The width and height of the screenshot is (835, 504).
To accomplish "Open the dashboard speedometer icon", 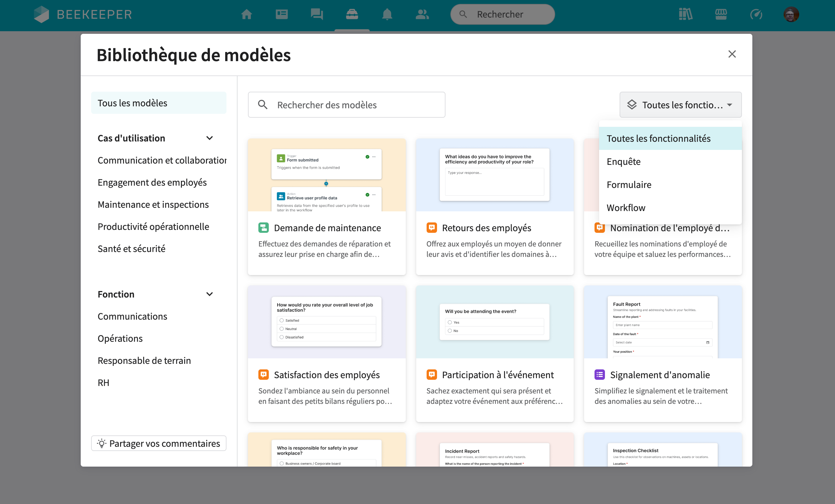I will click(756, 14).
